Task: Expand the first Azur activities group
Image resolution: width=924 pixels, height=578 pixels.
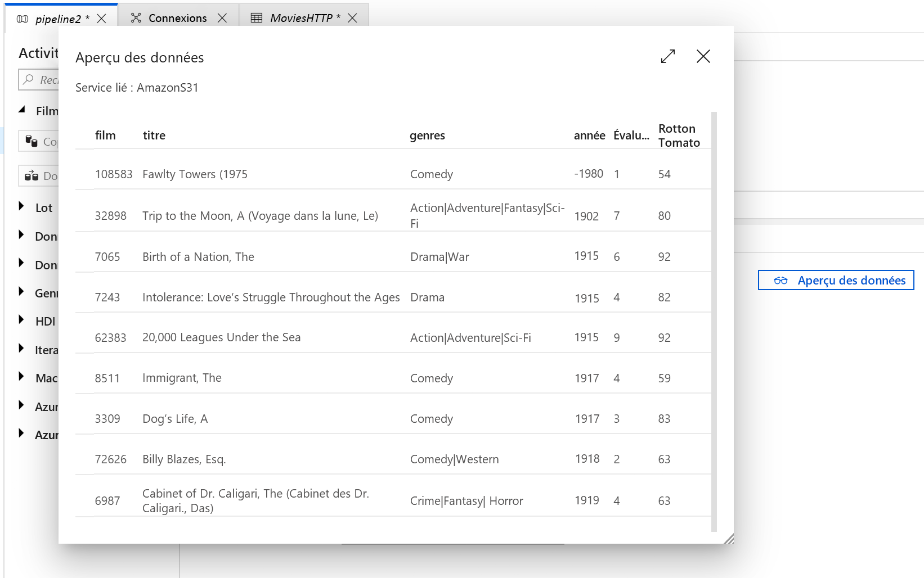Action: coord(21,405)
